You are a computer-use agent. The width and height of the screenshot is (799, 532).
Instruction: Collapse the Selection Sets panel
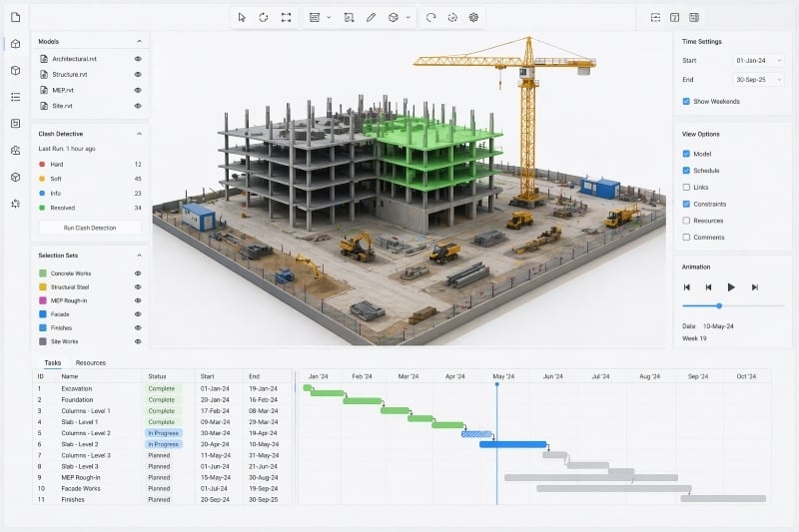[139, 256]
